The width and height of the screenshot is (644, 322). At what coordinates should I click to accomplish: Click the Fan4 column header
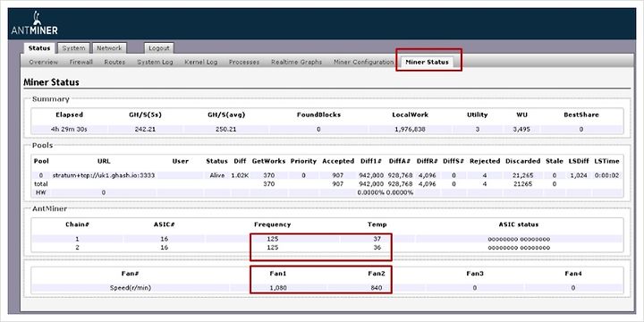(x=573, y=274)
